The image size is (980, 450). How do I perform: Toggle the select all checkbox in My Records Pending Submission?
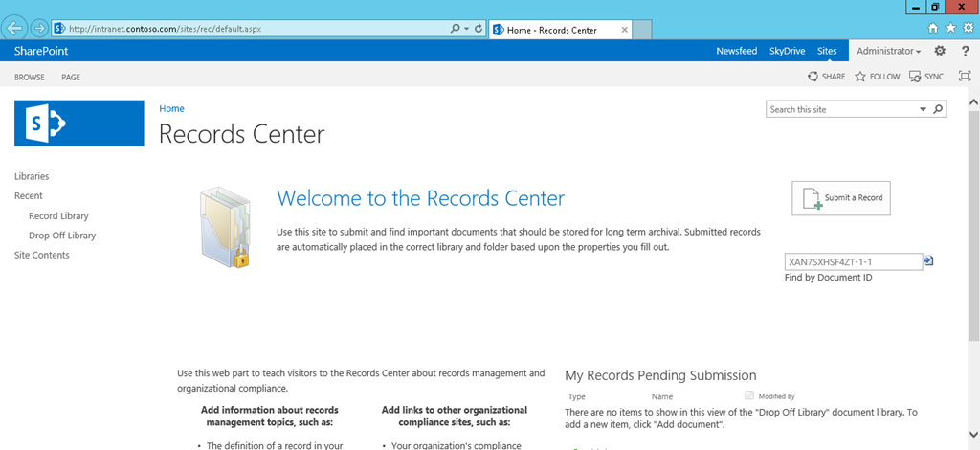point(748,394)
